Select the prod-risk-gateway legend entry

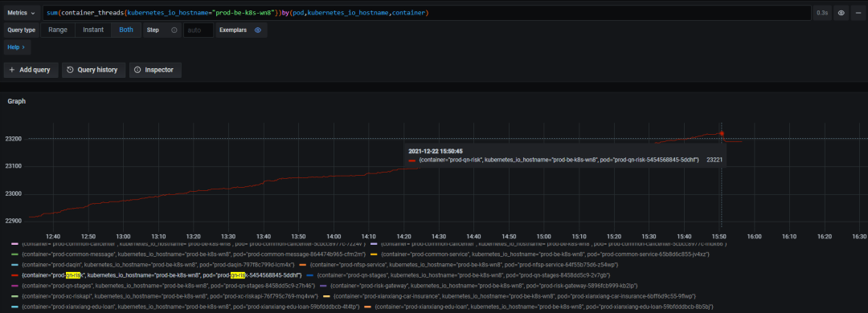pyautogui.click(x=483, y=286)
